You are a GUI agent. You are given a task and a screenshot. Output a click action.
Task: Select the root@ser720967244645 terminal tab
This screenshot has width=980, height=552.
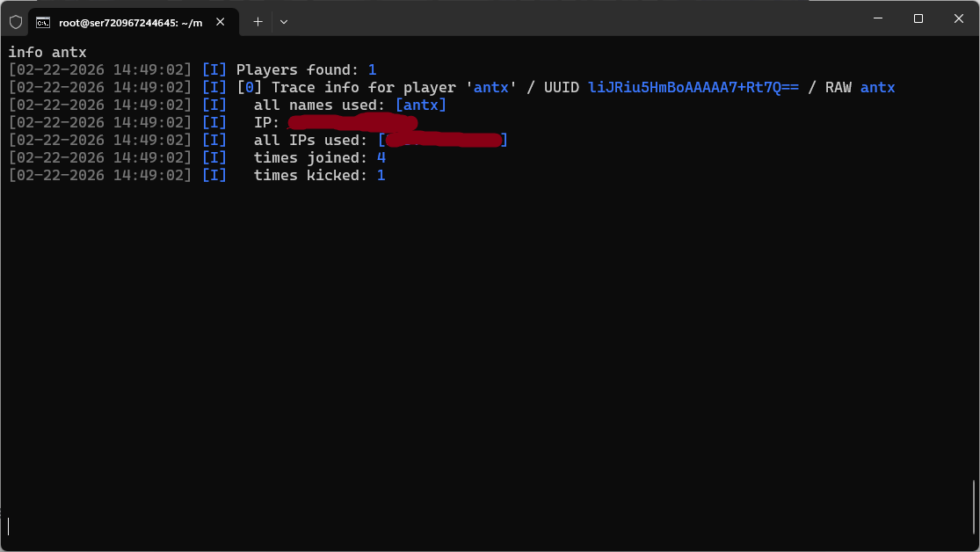[130, 22]
